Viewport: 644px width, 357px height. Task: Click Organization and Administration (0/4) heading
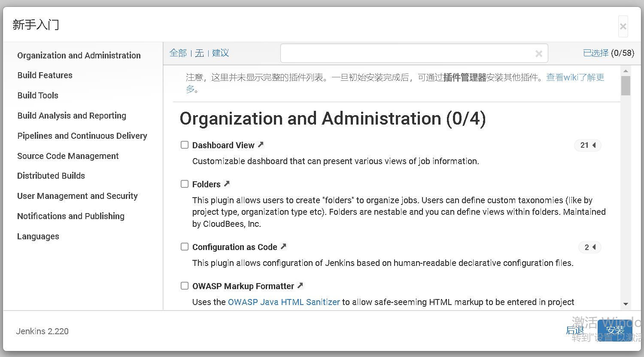(x=333, y=119)
